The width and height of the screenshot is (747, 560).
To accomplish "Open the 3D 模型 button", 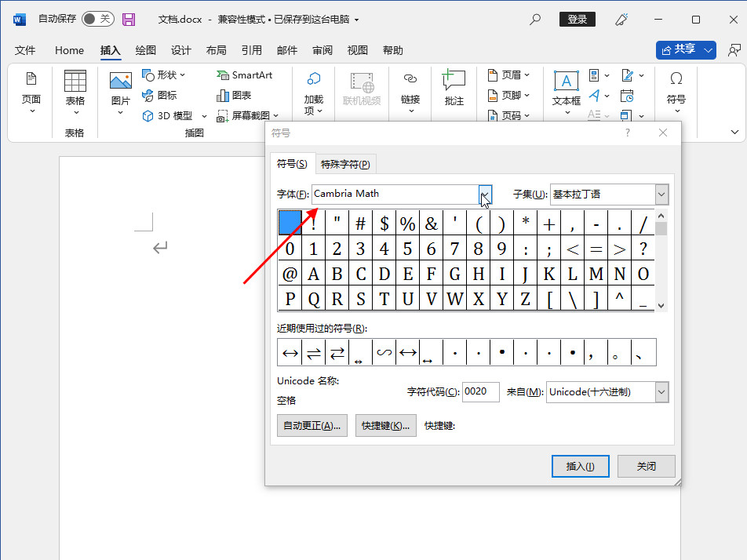I will tap(169, 116).
